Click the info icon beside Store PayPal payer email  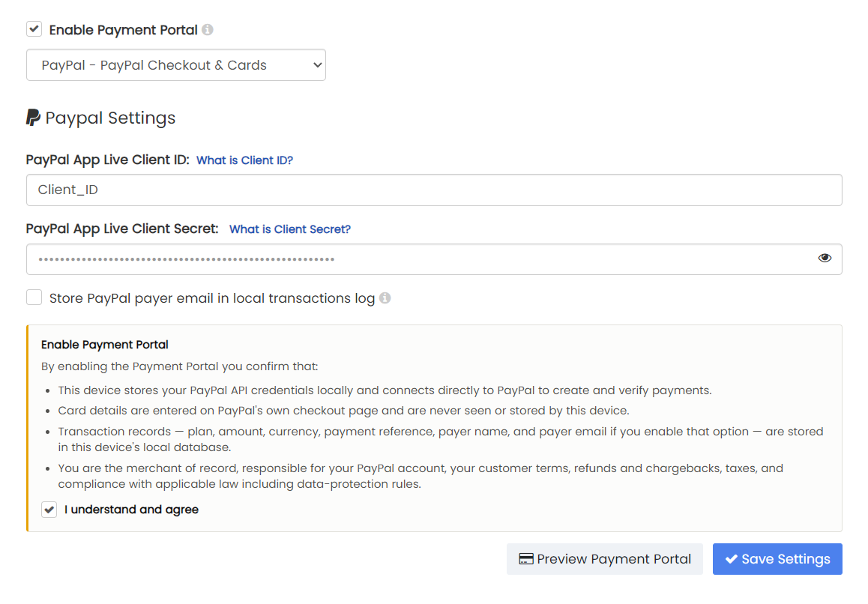385,298
